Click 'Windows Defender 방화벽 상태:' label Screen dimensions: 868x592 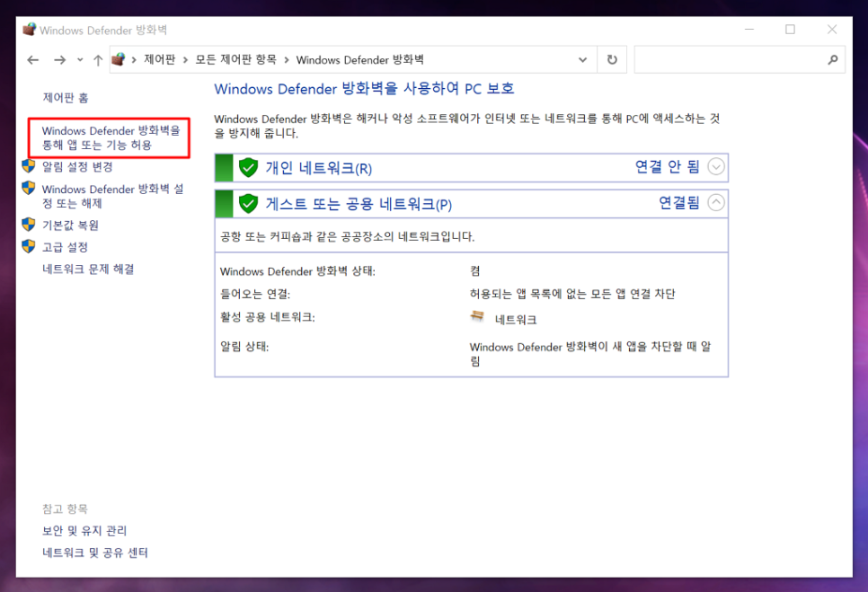pos(297,271)
